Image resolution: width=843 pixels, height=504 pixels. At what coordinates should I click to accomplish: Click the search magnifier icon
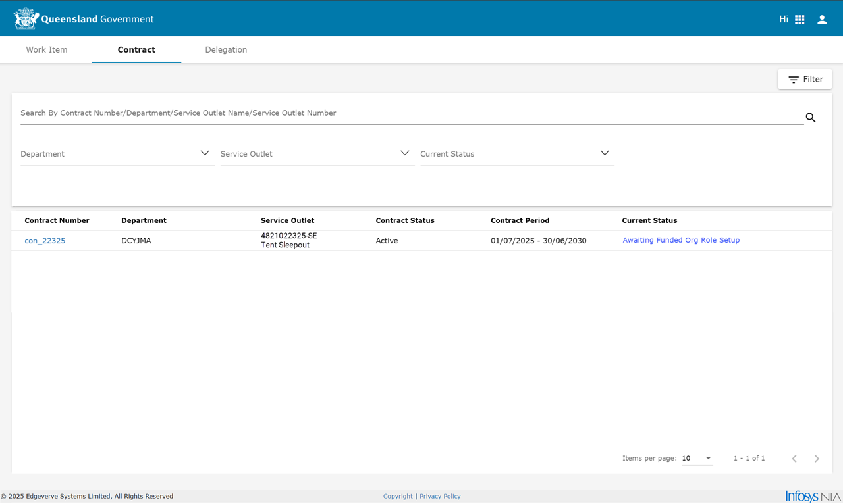(811, 118)
